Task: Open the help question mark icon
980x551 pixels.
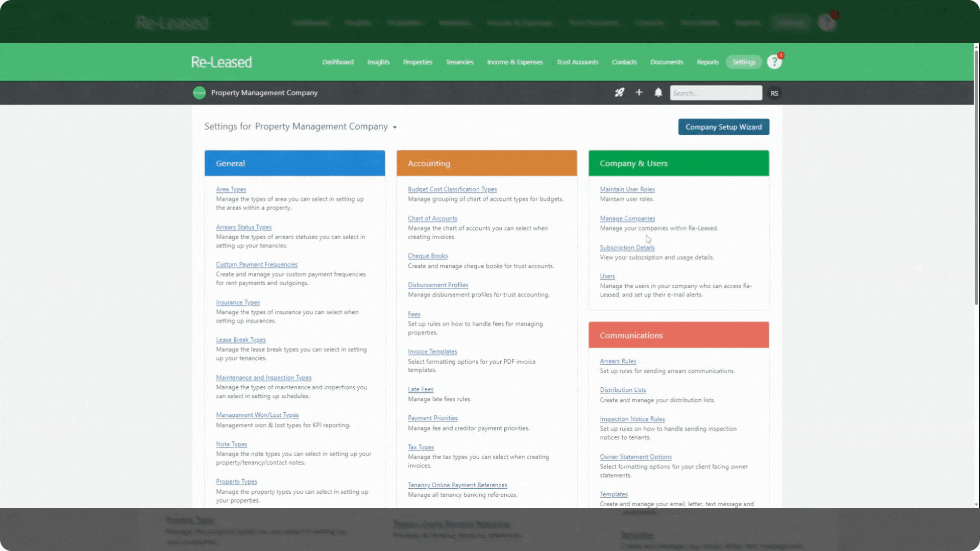Action: pos(774,62)
